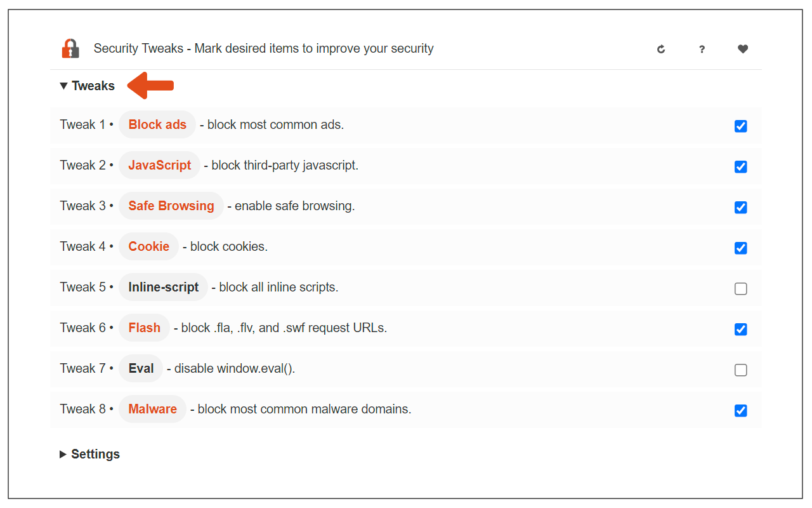The width and height of the screenshot is (812, 508).
Task: Select the JavaScript badge in Tweak 2
Action: 159,165
